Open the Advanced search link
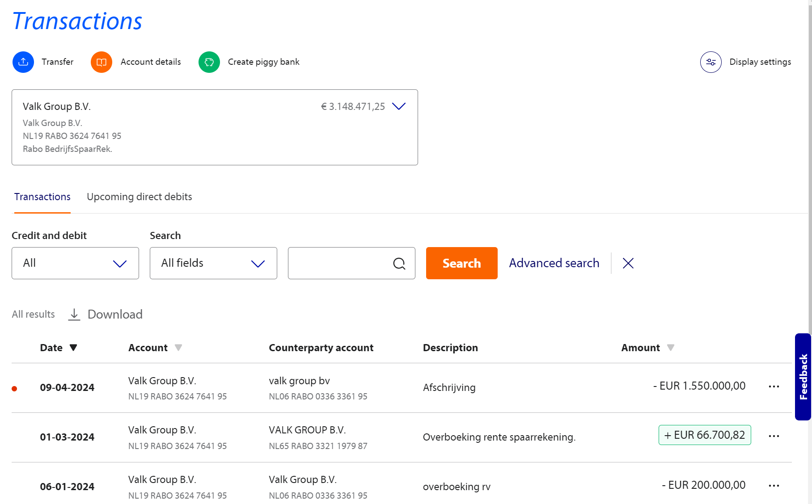Viewport: 812px width, 504px height. pos(554,263)
